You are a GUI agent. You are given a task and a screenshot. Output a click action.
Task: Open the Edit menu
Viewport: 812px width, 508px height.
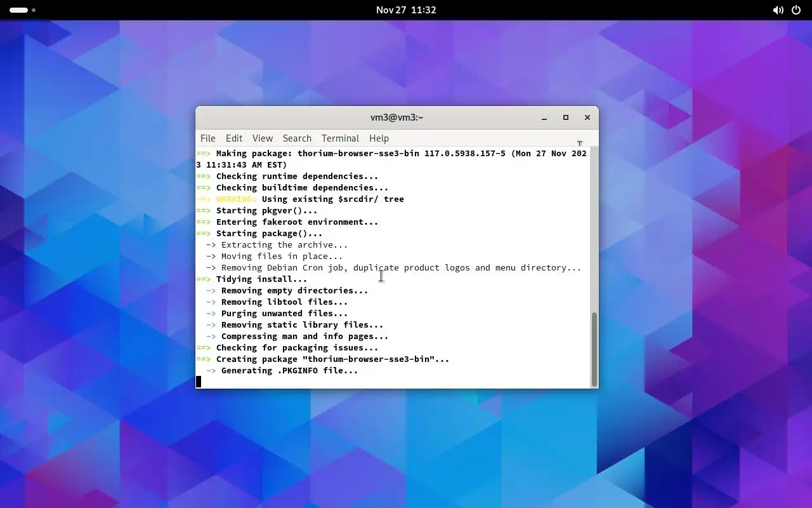[x=234, y=138]
